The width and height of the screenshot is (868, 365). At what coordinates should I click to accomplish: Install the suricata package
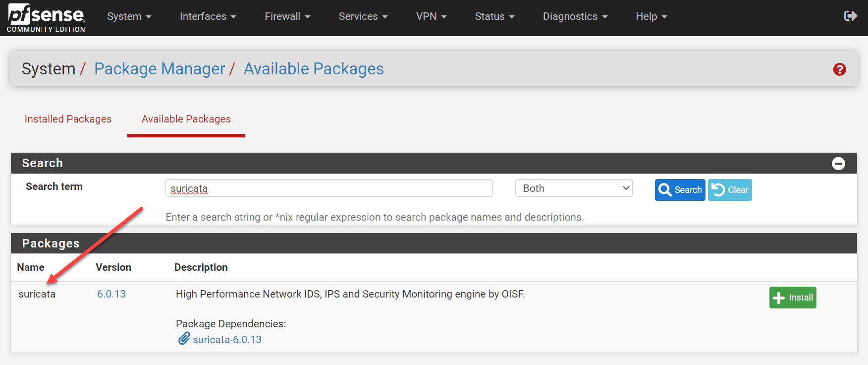click(x=793, y=298)
